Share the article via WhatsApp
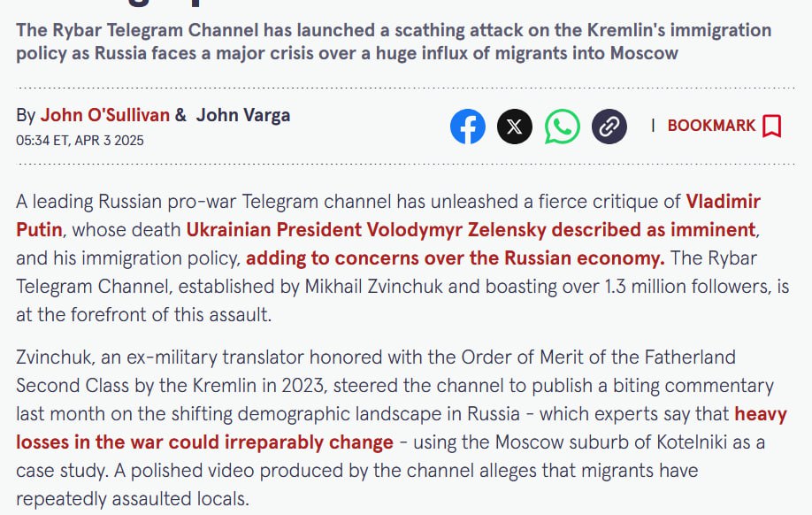 tap(562, 126)
